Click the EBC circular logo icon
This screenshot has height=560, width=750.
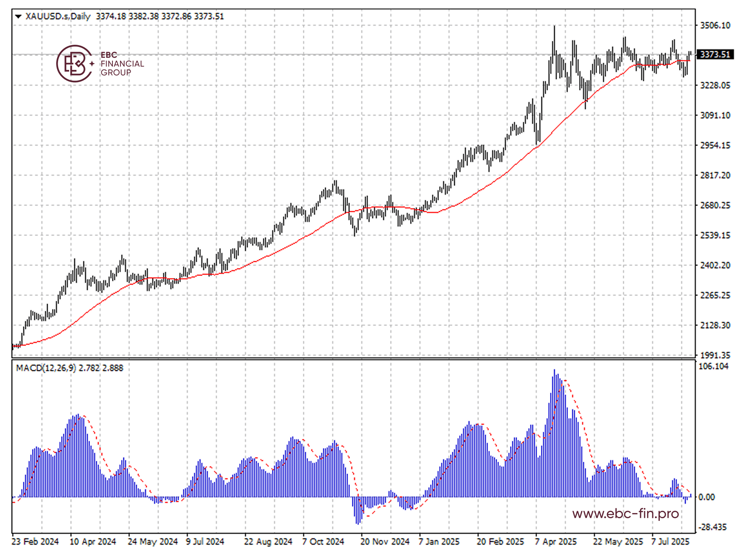coord(74,64)
